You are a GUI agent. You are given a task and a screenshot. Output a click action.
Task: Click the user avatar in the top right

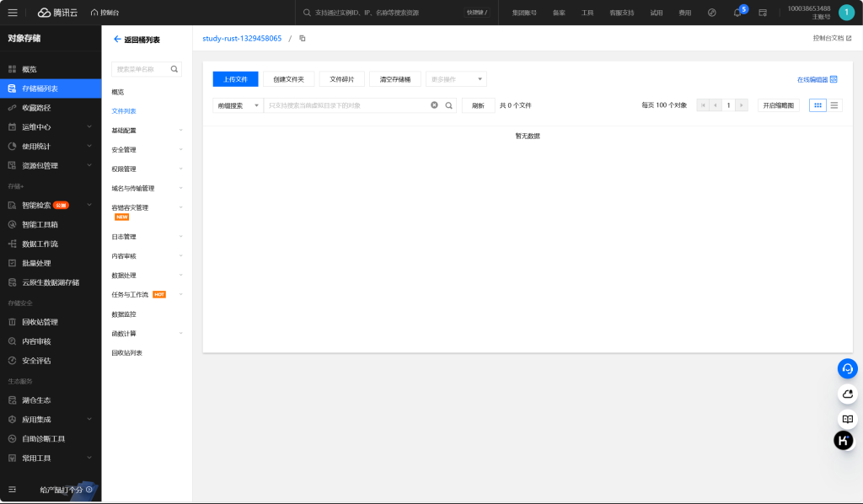click(x=846, y=13)
